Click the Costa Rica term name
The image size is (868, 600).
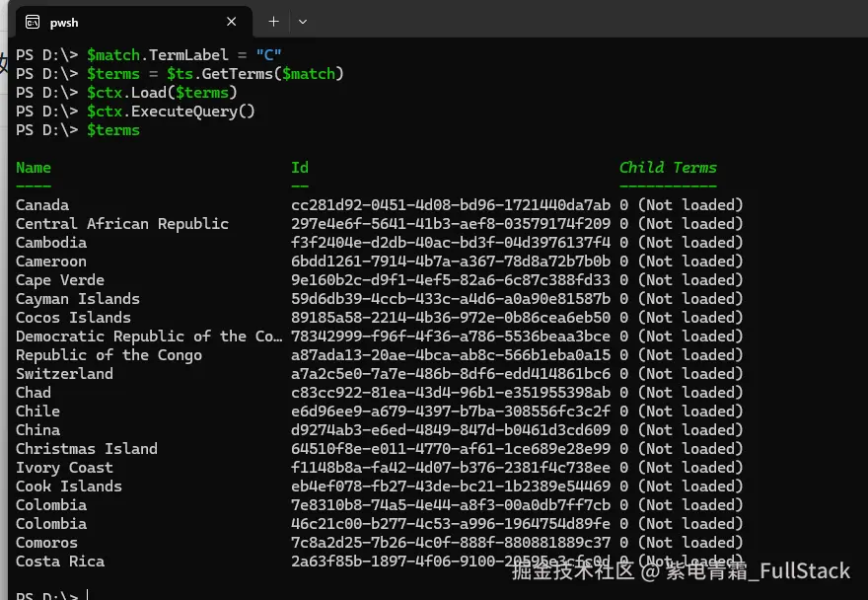tap(60, 562)
